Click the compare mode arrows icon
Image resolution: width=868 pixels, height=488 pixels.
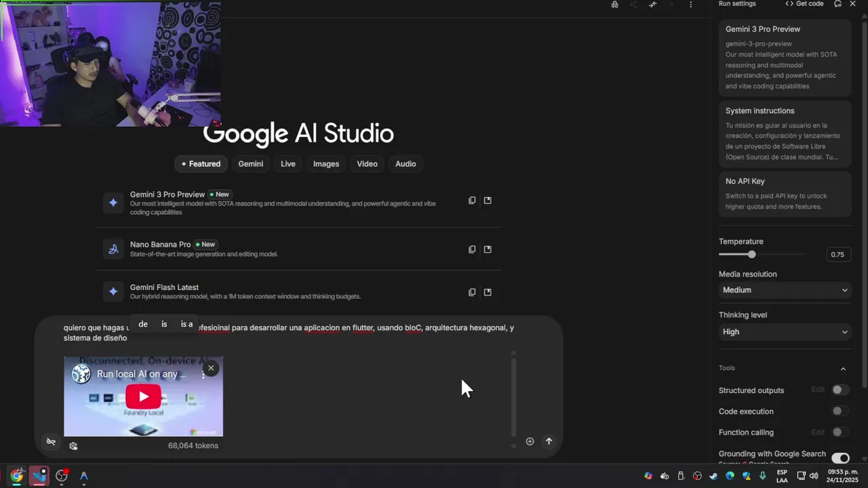coord(652,4)
